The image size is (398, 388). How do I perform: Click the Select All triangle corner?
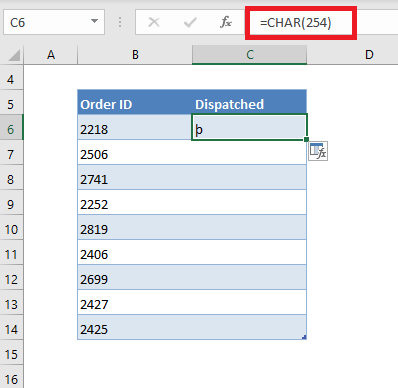point(14,55)
